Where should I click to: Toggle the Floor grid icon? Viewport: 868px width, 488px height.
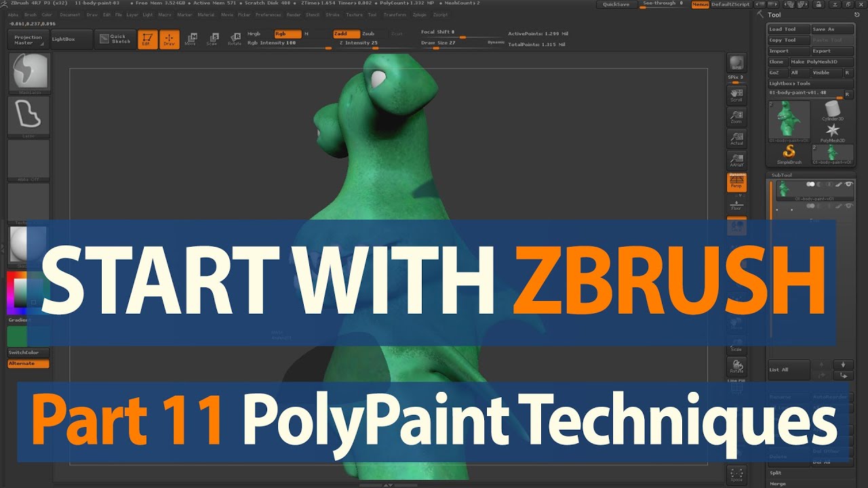pos(736,204)
